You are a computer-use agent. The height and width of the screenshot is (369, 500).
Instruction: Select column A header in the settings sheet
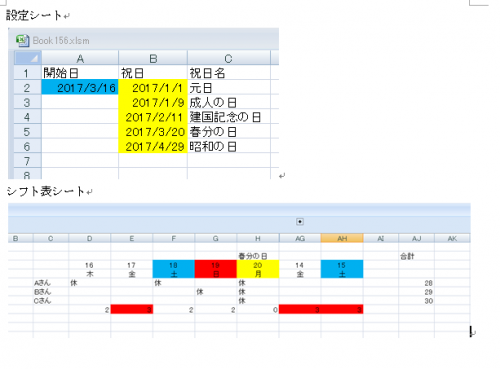(x=80, y=58)
